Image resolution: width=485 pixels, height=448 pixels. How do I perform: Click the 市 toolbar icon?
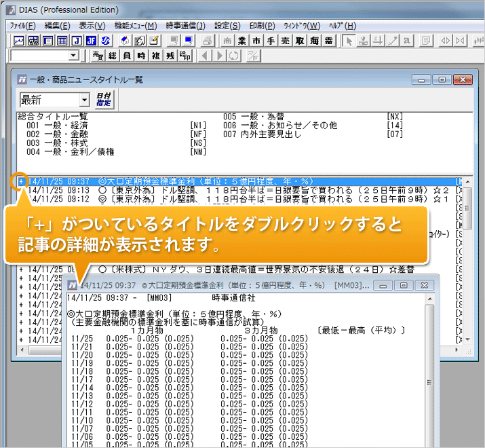(256, 41)
